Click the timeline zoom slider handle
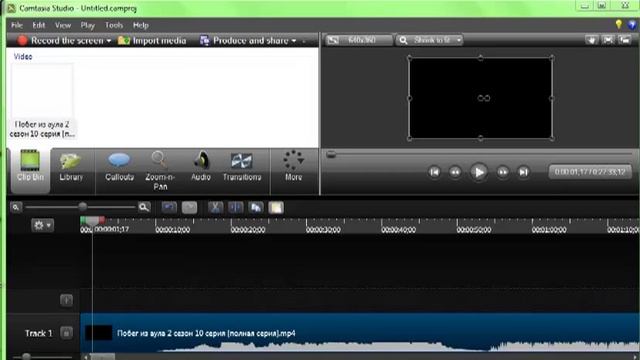 pos(83,207)
